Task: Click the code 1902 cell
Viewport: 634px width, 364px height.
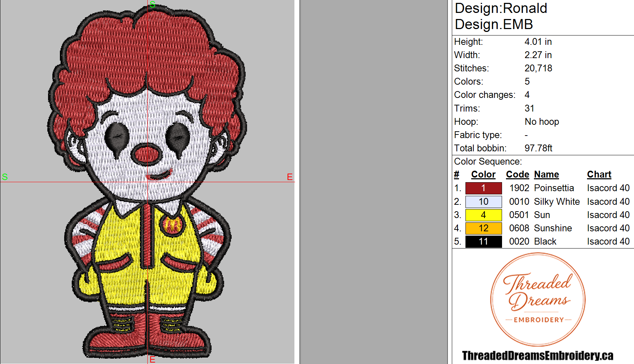Action: (x=519, y=188)
